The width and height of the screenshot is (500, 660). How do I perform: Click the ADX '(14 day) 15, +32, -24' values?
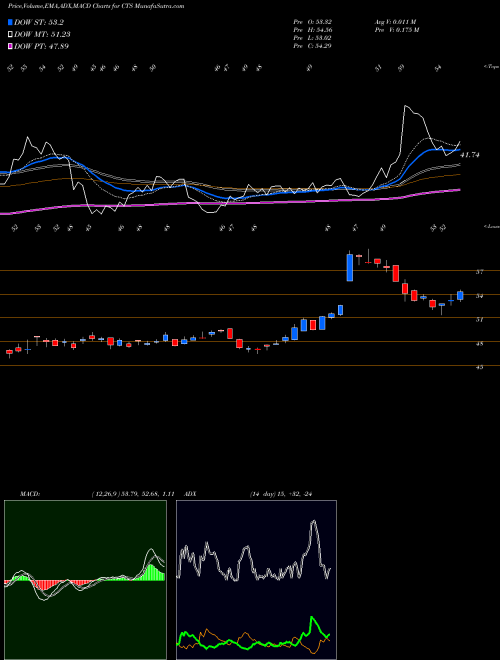pos(281,494)
